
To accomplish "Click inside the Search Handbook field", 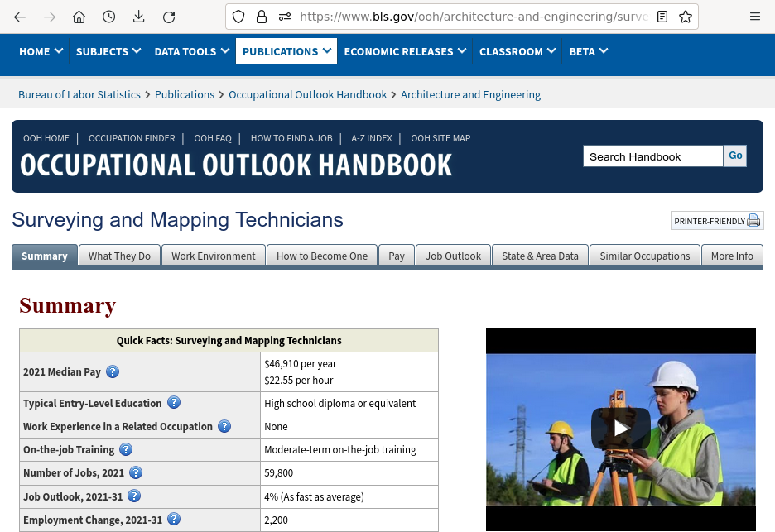I will (652, 156).
